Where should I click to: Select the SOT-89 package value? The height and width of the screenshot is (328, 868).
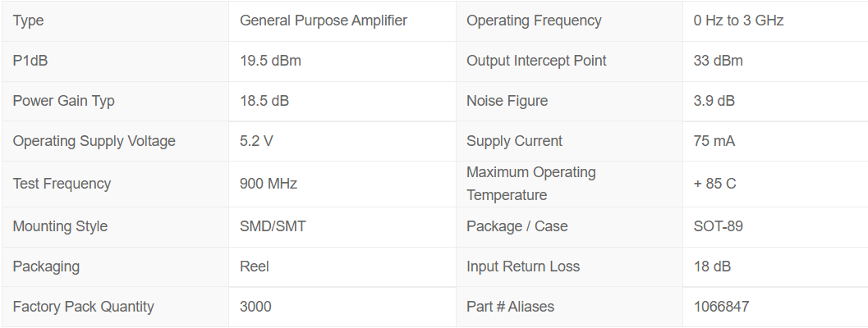coord(718,226)
